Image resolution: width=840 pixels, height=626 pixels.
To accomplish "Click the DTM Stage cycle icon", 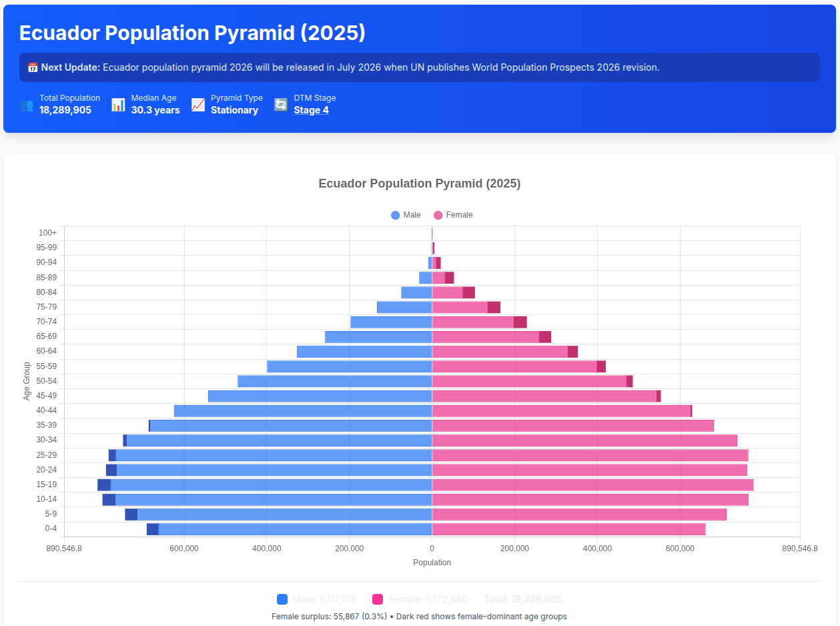I will click(x=281, y=105).
